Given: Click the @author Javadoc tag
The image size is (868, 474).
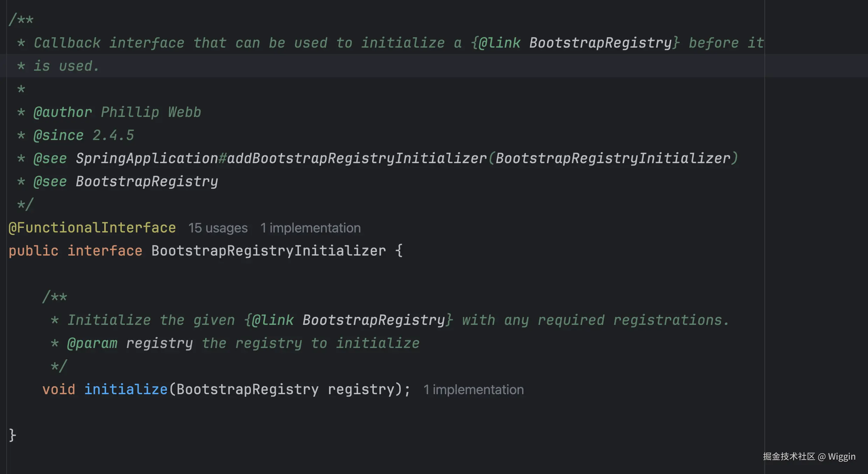Looking at the screenshot, I should click(63, 112).
